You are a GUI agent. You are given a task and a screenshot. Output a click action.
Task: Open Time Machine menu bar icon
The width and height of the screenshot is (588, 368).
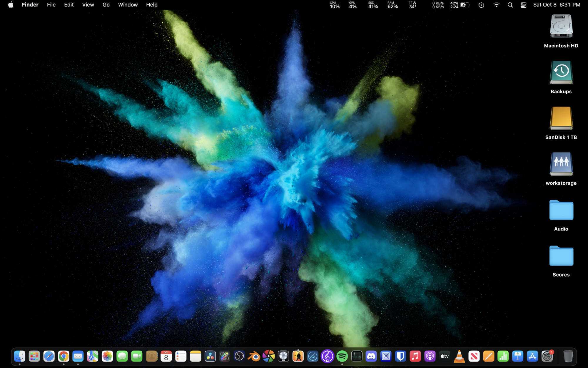pos(481,5)
